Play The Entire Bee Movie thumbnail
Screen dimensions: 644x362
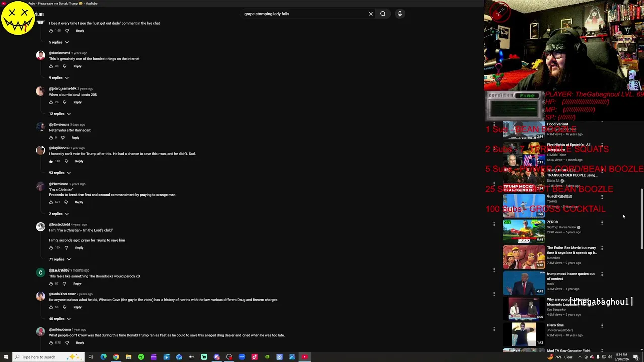pos(524,257)
